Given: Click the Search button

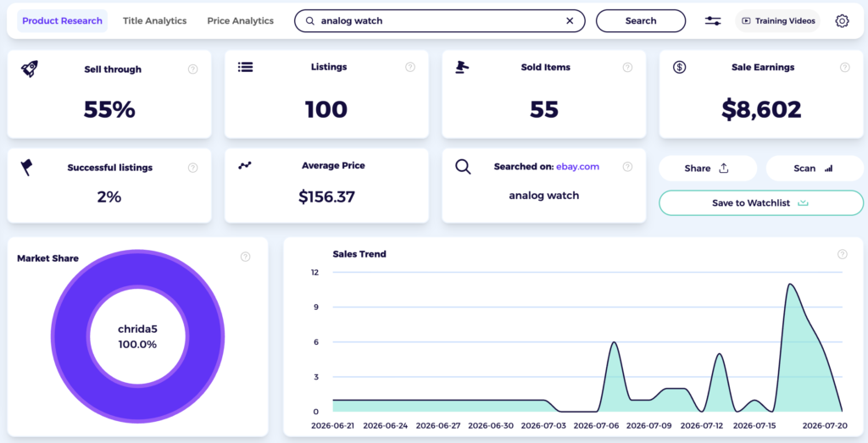Looking at the screenshot, I should 641,21.
